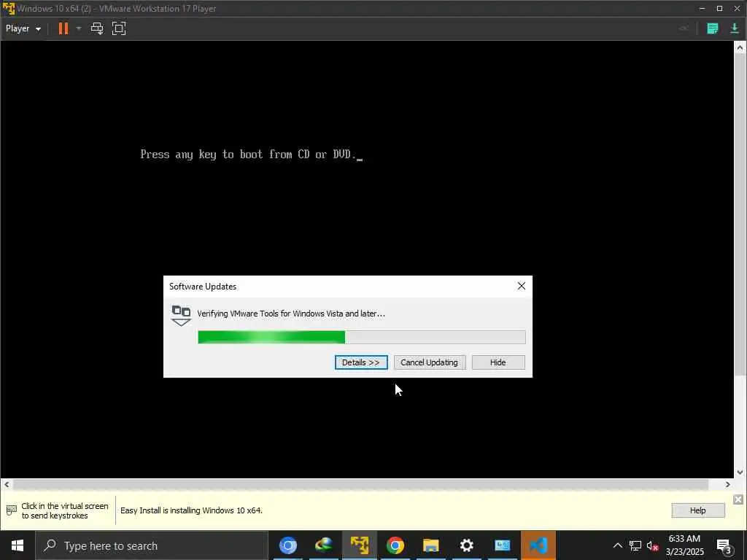Open the notification center icon
This screenshot has height=560, width=747.
point(724,545)
